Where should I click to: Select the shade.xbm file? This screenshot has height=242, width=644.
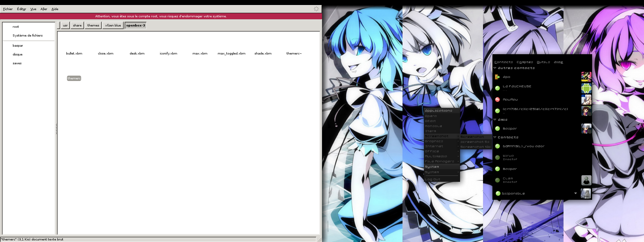(263, 54)
